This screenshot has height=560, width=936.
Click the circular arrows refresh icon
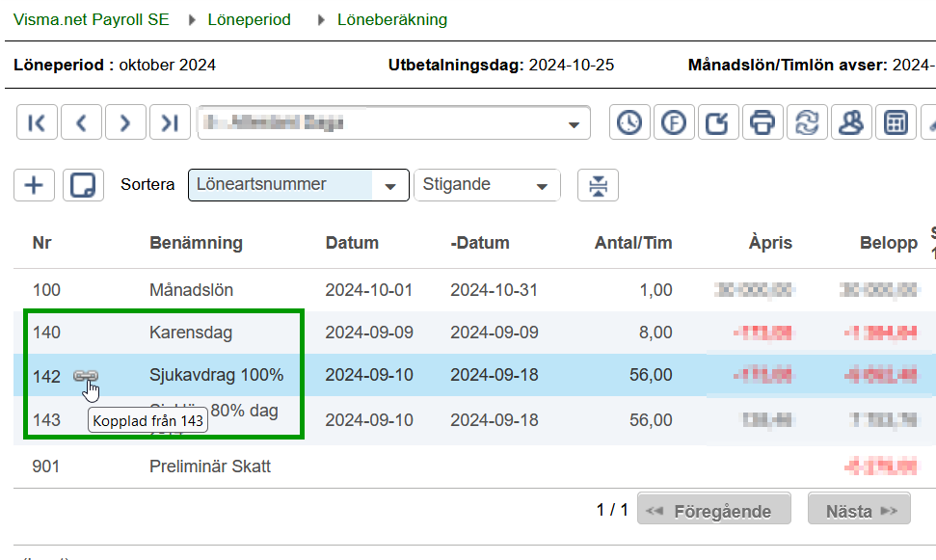pyautogui.click(x=807, y=123)
